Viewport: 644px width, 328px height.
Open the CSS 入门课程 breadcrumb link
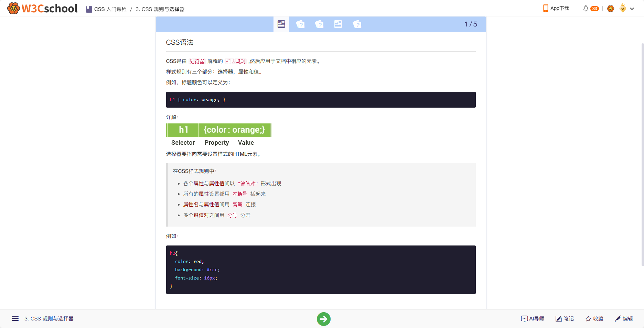[x=110, y=9]
